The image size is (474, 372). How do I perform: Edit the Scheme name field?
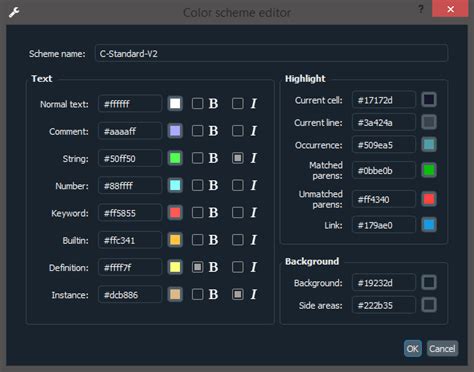(271, 53)
